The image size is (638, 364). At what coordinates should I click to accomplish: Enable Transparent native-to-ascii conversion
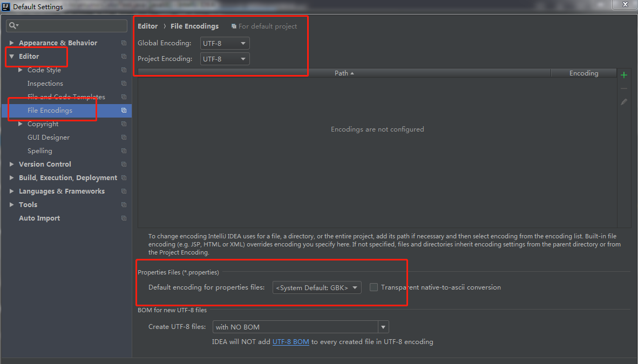click(374, 287)
